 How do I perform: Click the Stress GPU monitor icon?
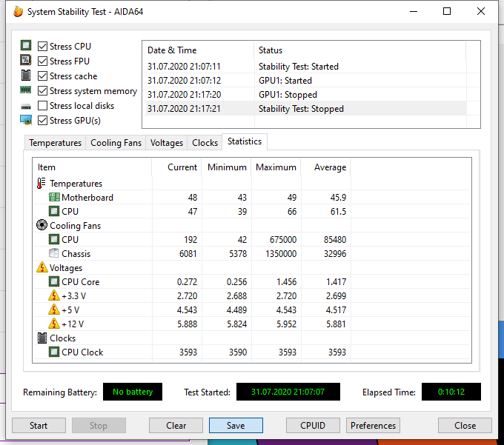pyautogui.click(x=26, y=120)
